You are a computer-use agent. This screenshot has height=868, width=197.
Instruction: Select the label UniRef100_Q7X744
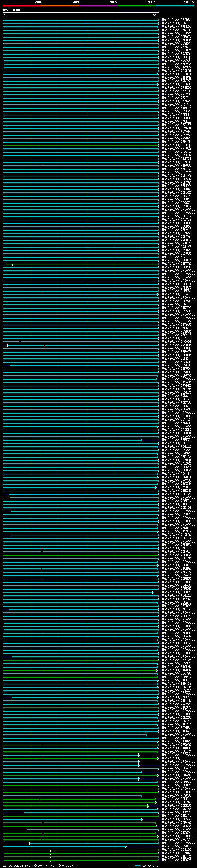pyautogui.click(x=177, y=98)
